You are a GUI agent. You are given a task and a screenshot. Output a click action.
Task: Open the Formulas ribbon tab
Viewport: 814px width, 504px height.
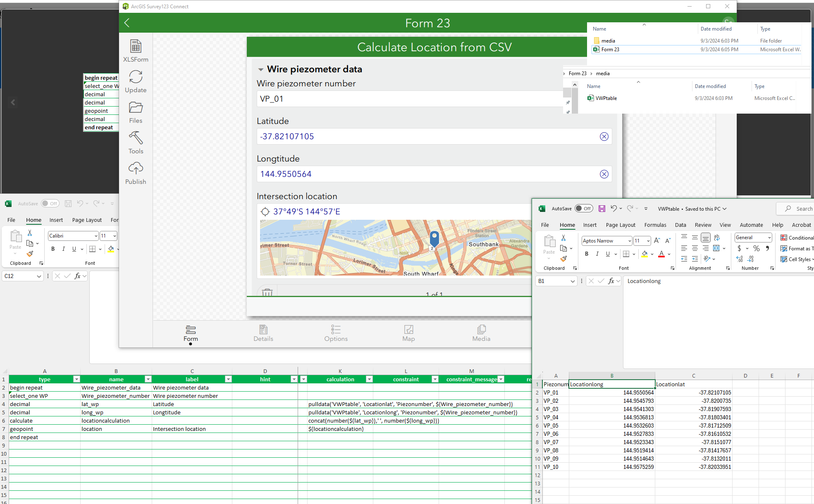(x=655, y=225)
